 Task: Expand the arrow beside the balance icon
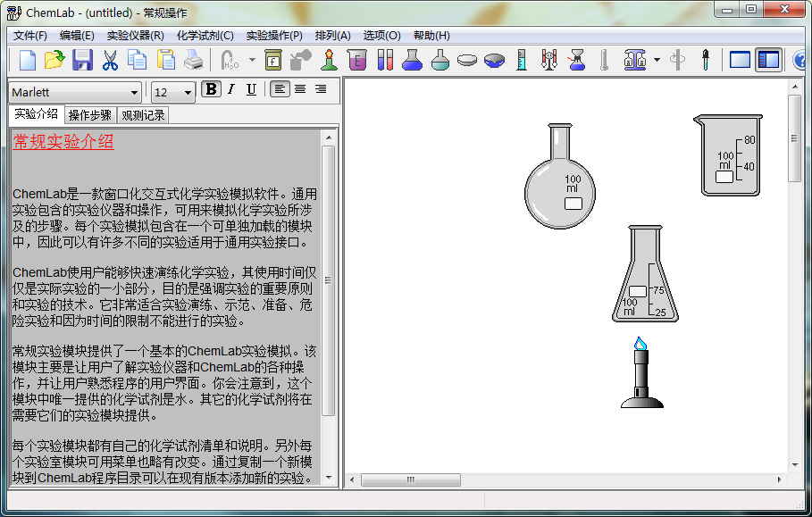coord(657,60)
